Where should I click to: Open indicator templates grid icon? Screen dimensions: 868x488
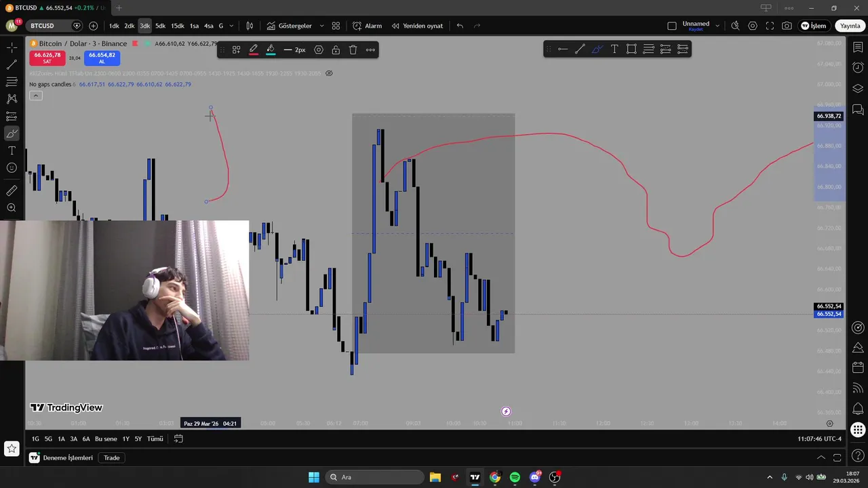click(x=336, y=26)
